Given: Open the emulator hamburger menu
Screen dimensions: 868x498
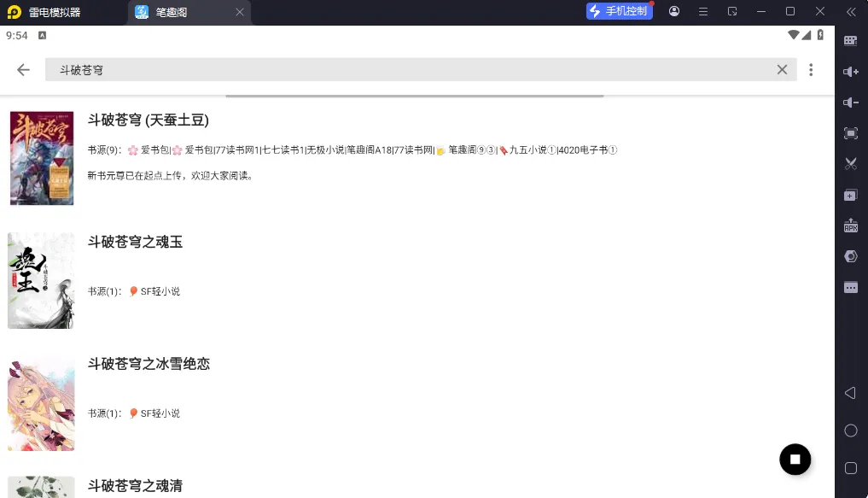Looking at the screenshot, I should (703, 11).
